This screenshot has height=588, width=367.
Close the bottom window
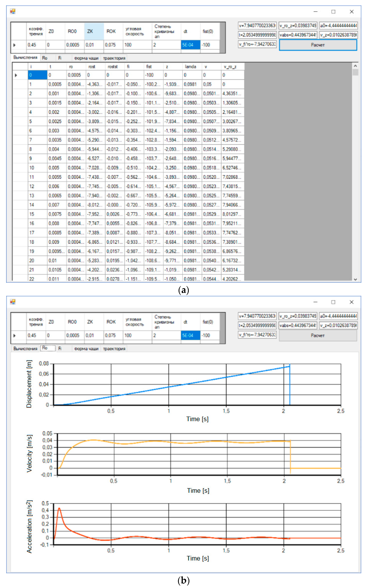coord(352,302)
